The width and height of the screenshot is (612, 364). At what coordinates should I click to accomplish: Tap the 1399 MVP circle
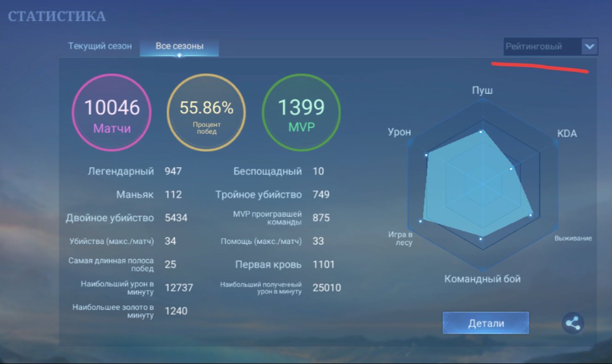coord(301,112)
